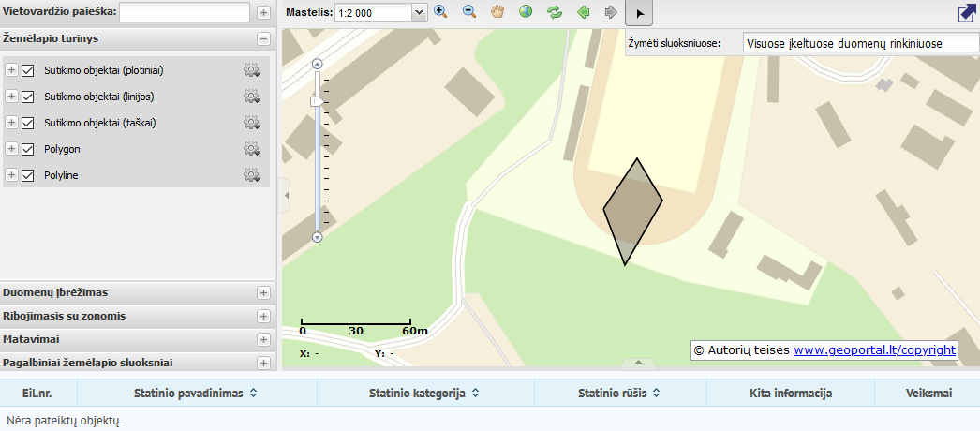This screenshot has width=980, height=431.
Task: Select the pan hand tool
Action: (497, 12)
